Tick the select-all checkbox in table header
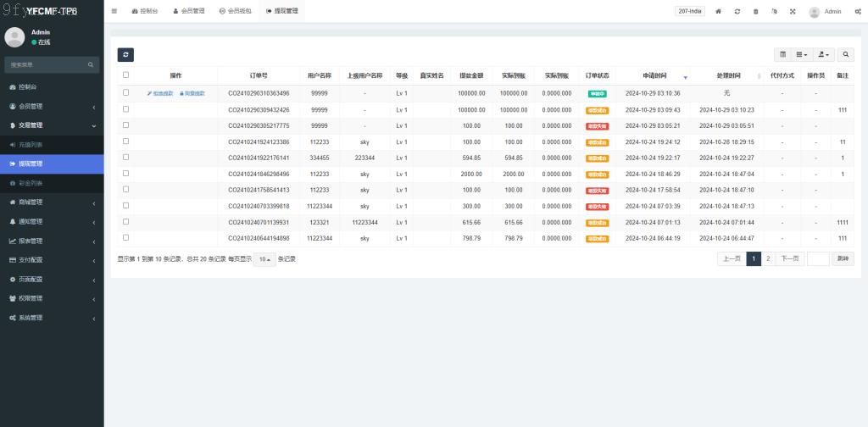Image resolution: width=868 pixels, height=427 pixels. click(x=126, y=75)
